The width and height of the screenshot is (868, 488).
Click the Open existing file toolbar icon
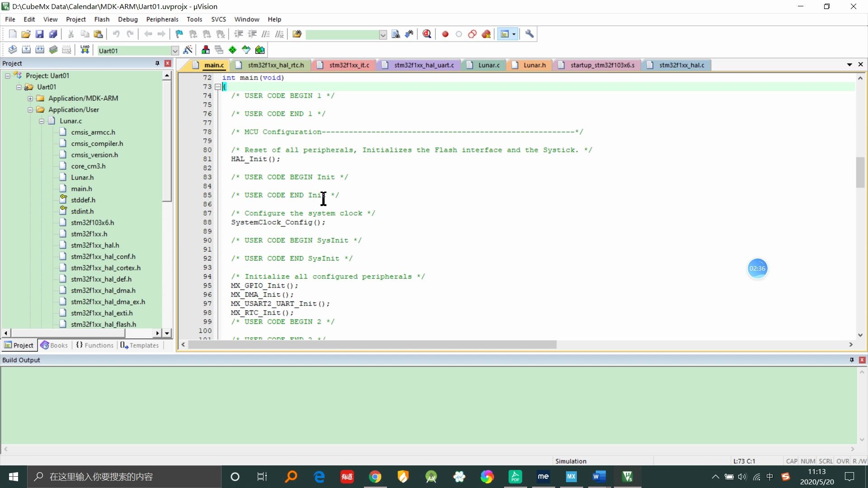coord(25,34)
